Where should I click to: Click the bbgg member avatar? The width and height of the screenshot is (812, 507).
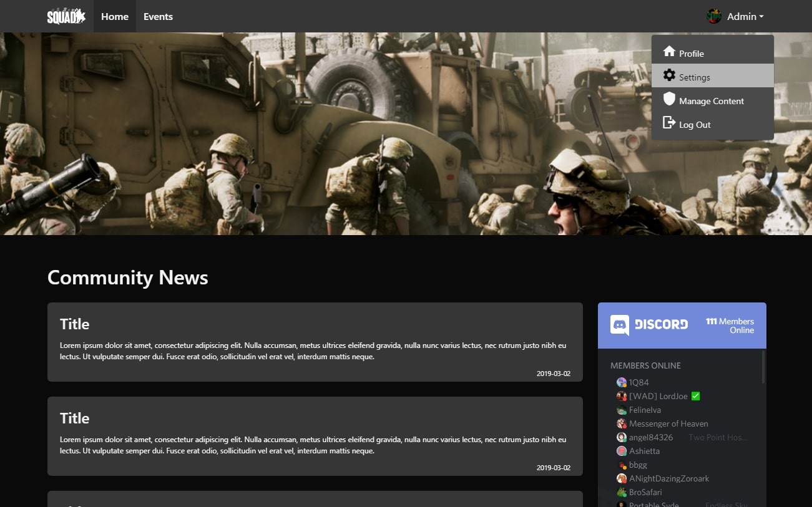pyautogui.click(x=622, y=465)
